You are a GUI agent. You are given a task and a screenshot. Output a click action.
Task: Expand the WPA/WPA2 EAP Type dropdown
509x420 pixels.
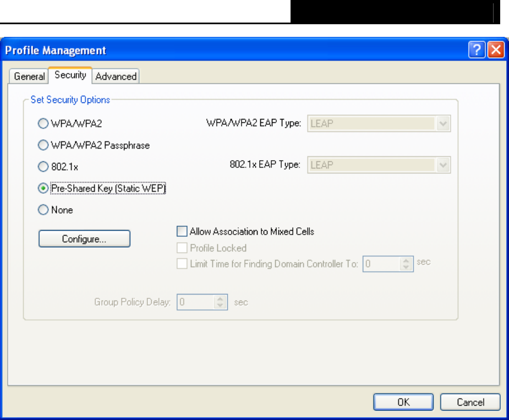(443, 123)
